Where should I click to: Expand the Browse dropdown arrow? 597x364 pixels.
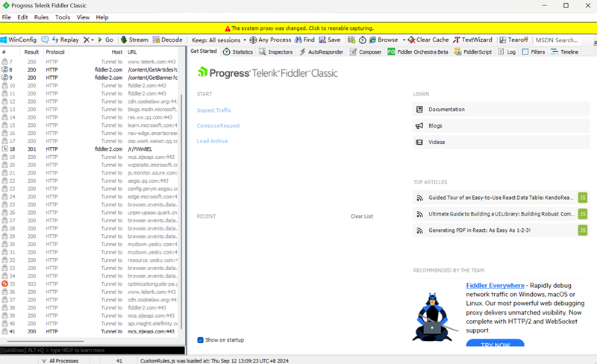click(404, 40)
